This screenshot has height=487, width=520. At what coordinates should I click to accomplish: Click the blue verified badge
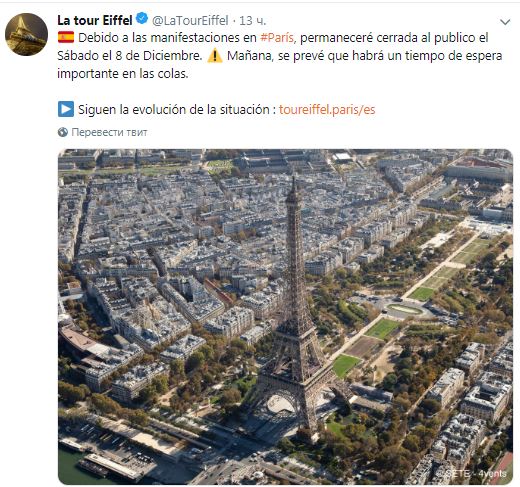(x=142, y=19)
